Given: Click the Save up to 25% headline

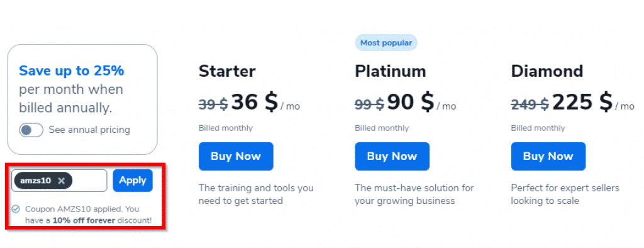Looking at the screenshot, I should click(72, 70).
